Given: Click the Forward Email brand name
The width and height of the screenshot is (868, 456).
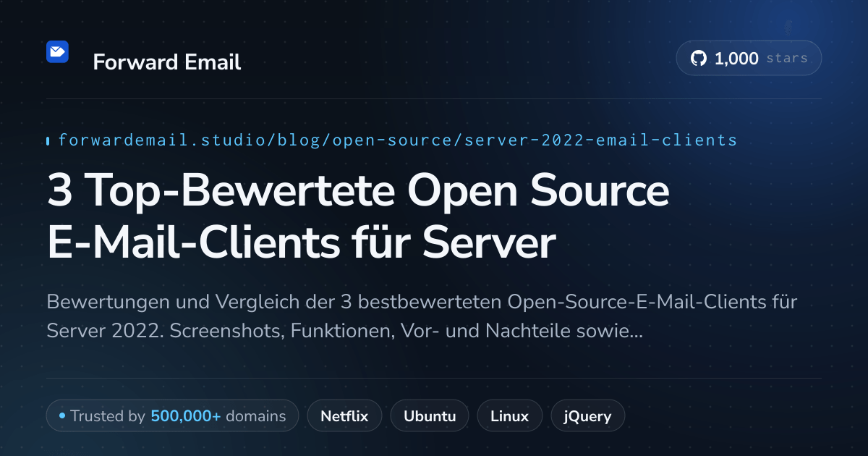Looking at the screenshot, I should point(167,62).
